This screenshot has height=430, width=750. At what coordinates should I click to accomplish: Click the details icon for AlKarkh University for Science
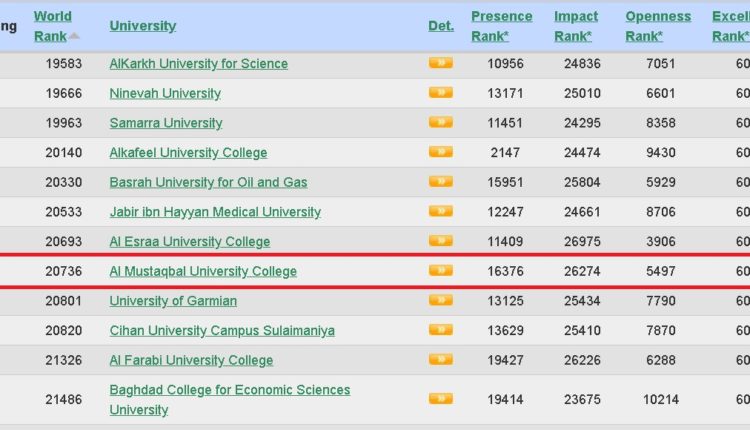(440, 63)
